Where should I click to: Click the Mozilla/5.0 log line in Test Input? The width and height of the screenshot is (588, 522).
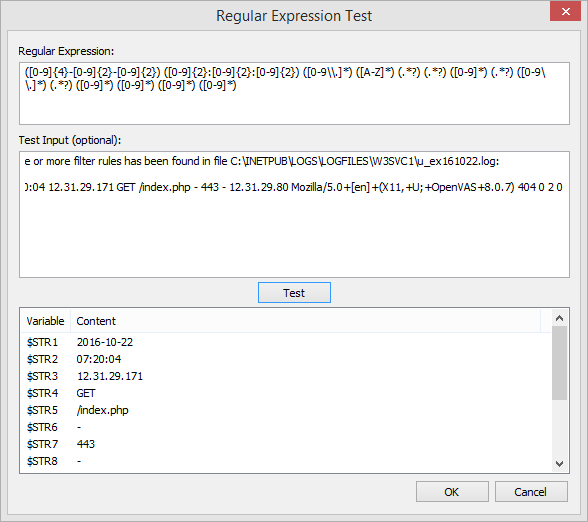point(294,187)
